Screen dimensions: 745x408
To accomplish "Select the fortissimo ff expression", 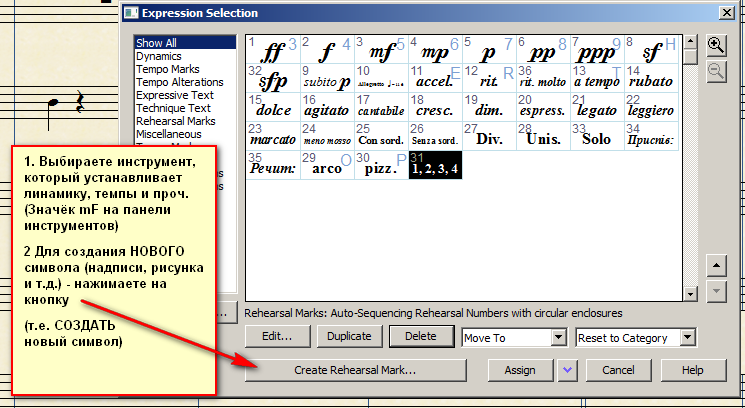I will (x=272, y=50).
